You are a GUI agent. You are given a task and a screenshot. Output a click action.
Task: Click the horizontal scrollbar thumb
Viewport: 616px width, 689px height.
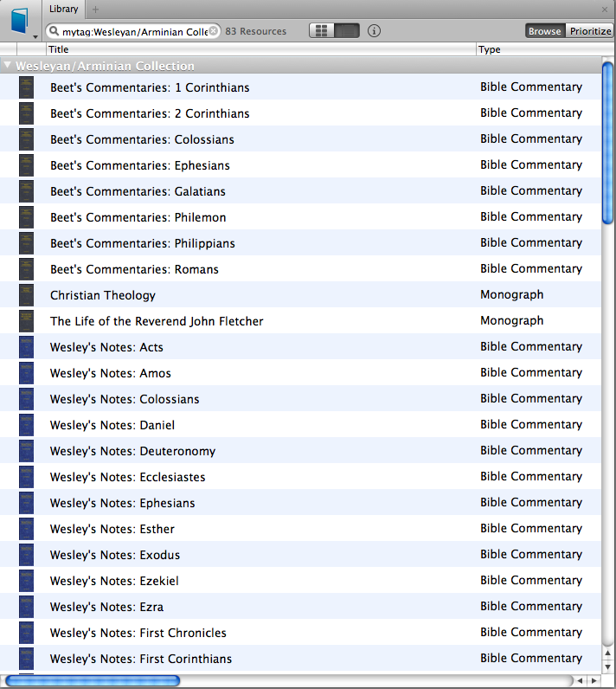[x=93, y=680]
